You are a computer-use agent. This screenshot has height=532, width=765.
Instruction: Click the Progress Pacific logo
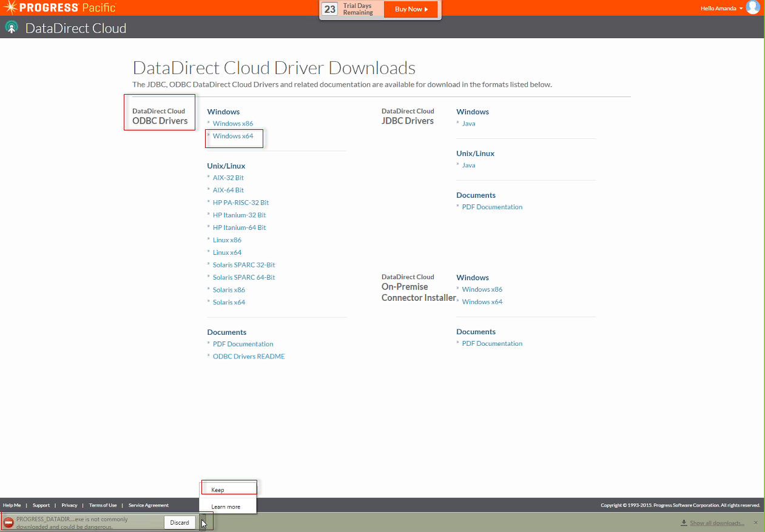pos(59,8)
